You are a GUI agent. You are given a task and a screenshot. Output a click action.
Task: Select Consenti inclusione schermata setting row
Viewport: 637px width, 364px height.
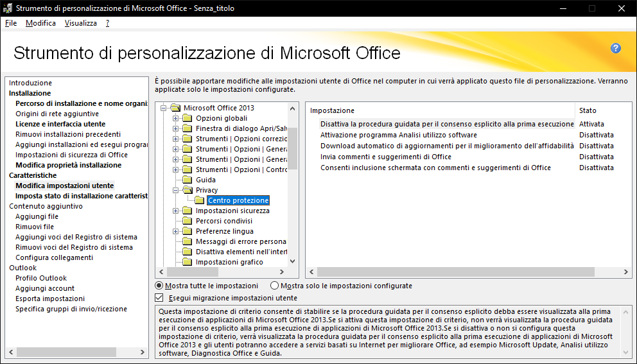(x=435, y=168)
